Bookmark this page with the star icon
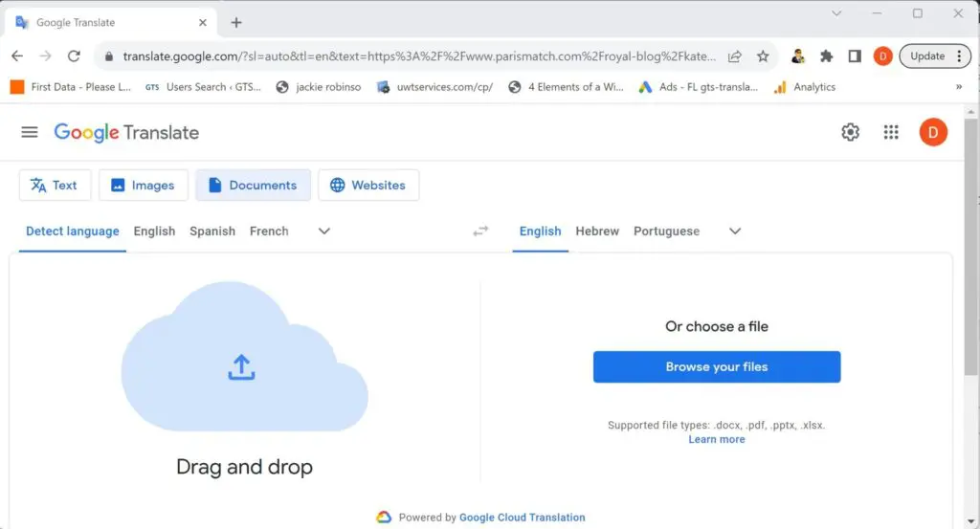This screenshot has height=529, width=980. pyautogui.click(x=763, y=56)
